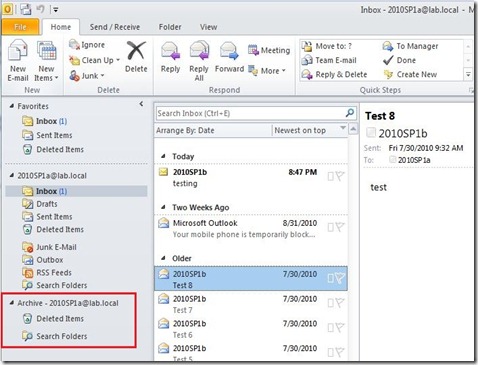Collapse the Today group
Image resolution: width=478 pixels, height=365 pixels.
tap(163, 156)
